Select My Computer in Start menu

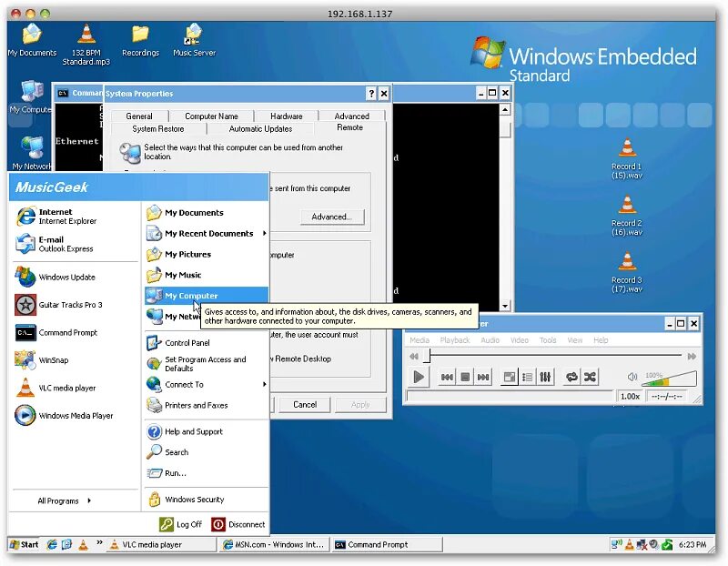tap(207, 296)
